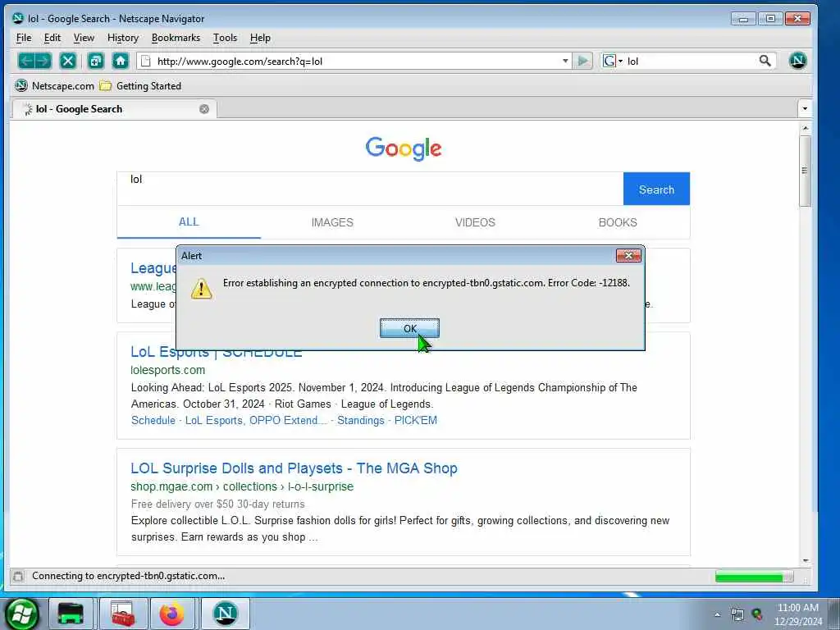Open the red toolbox taskbar icon
The width and height of the screenshot is (840, 630).
pos(123,614)
